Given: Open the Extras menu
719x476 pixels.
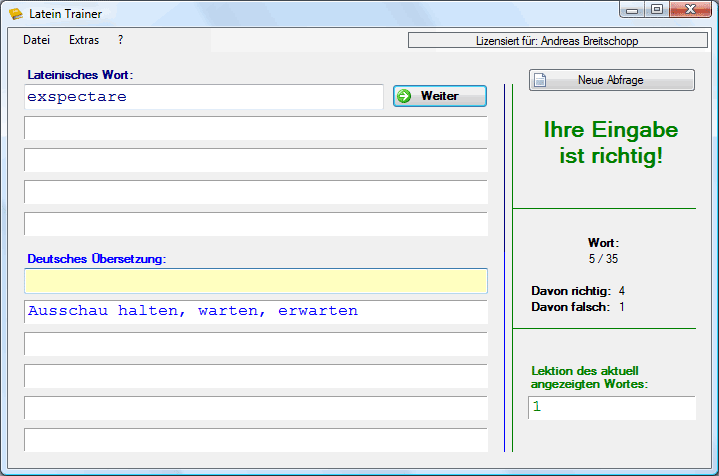Looking at the screenshot, I should pos(84,41).
